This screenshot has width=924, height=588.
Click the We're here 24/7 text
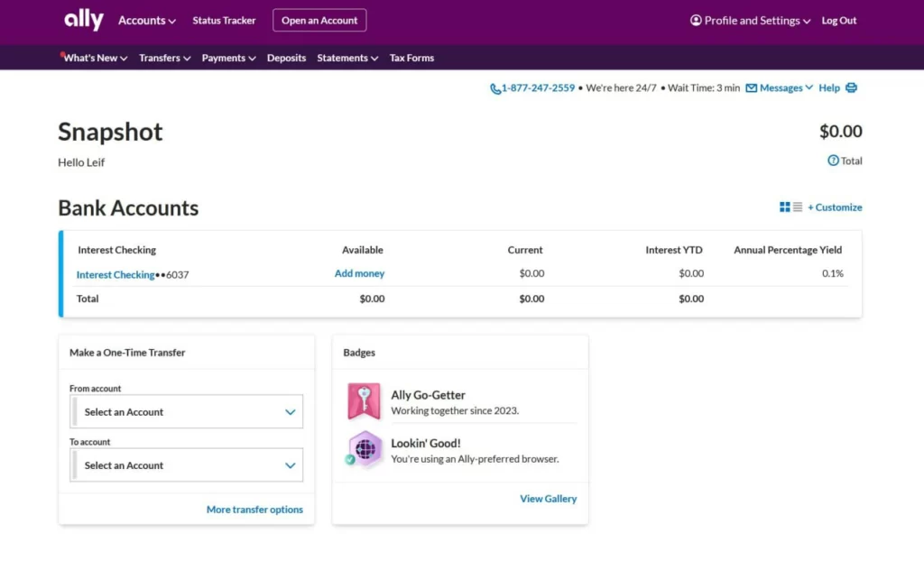621,87
